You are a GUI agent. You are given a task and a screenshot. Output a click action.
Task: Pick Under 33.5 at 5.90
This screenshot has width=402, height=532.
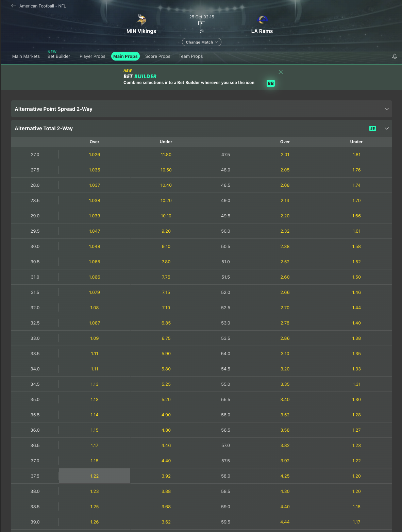(166, 353)
